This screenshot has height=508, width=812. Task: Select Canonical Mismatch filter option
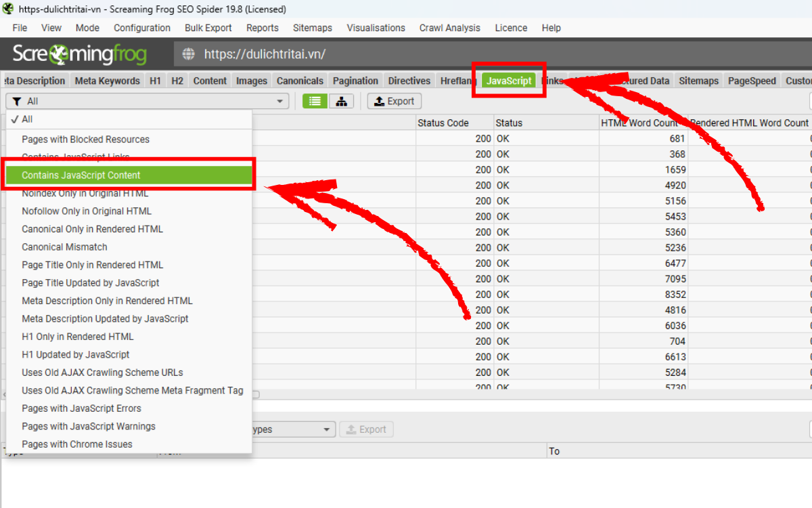(x=64, y=247)
